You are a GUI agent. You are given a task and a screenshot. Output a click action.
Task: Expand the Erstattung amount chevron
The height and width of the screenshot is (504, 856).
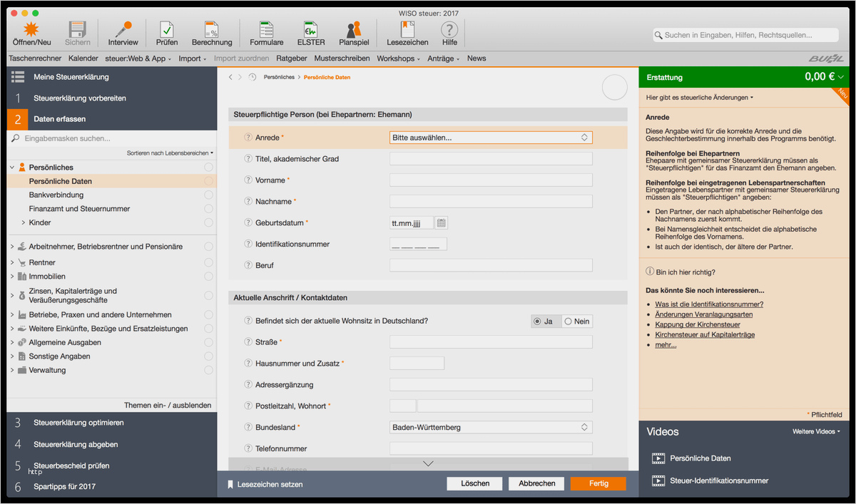point(841,77)
